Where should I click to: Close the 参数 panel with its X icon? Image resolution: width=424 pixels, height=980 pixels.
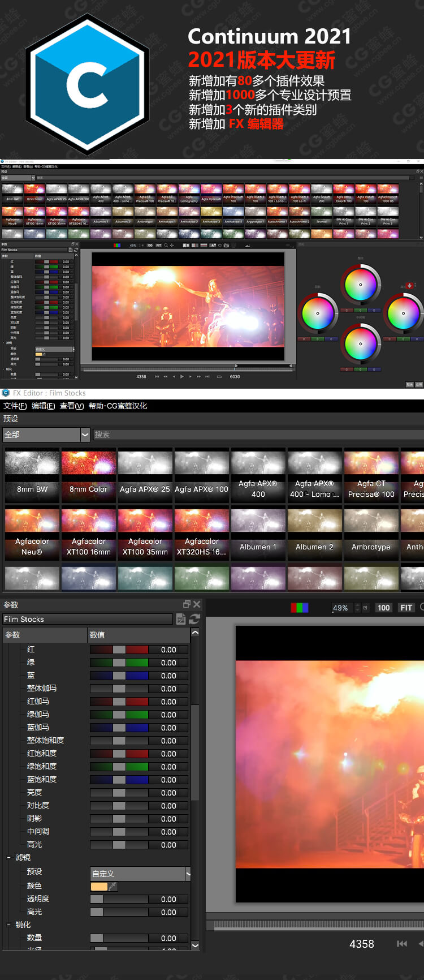click(x=197, y=604)
